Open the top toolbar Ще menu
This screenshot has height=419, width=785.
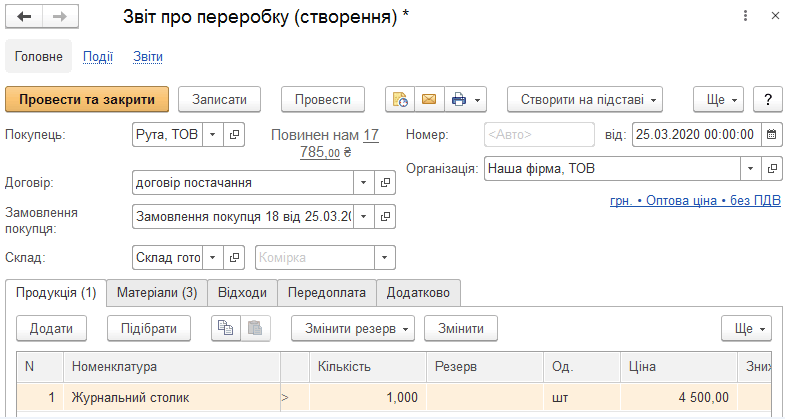pyautogui.click(x=718, y=100)
